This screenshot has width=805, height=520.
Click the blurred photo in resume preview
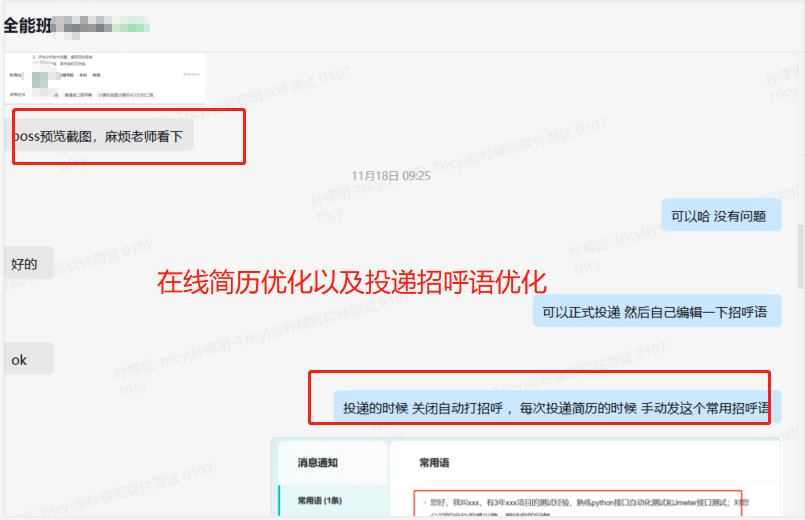[x=41, y=78]
